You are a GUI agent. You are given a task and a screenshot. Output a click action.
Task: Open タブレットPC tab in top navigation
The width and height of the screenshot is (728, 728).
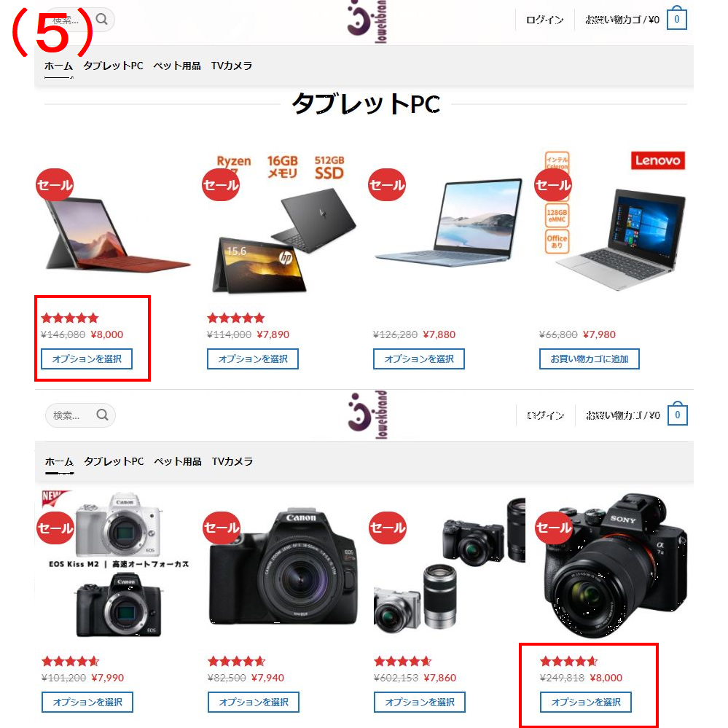[x=113, y=66]
